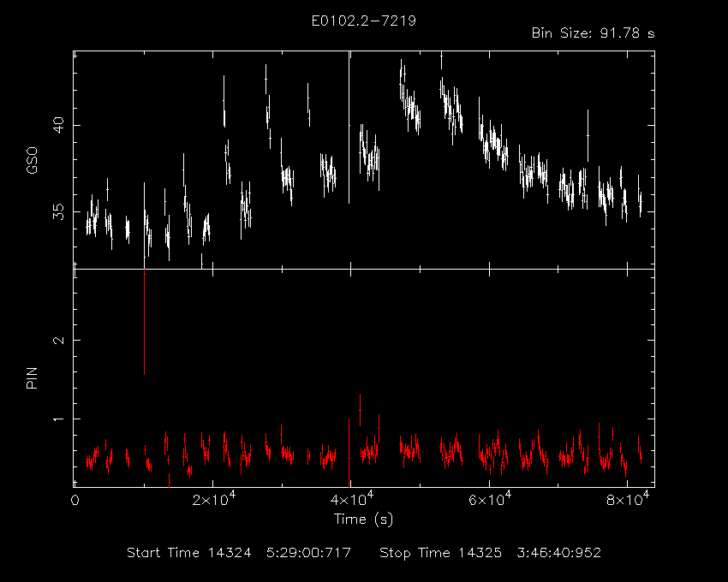Click the PIN axis tick label 1

pos(58,419)
